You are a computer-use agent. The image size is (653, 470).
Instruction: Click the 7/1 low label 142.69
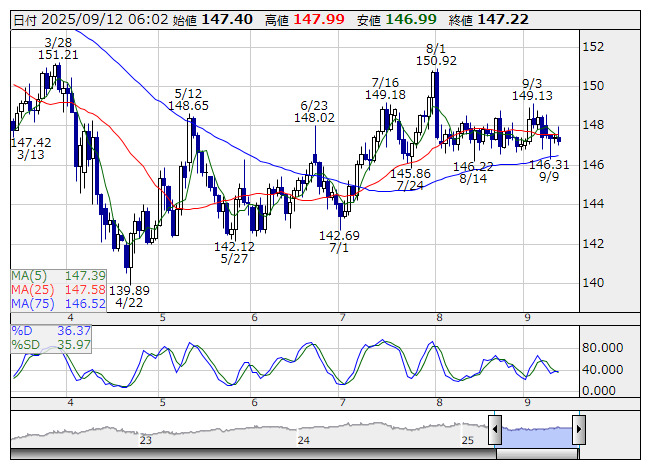[x=339, y=235]
